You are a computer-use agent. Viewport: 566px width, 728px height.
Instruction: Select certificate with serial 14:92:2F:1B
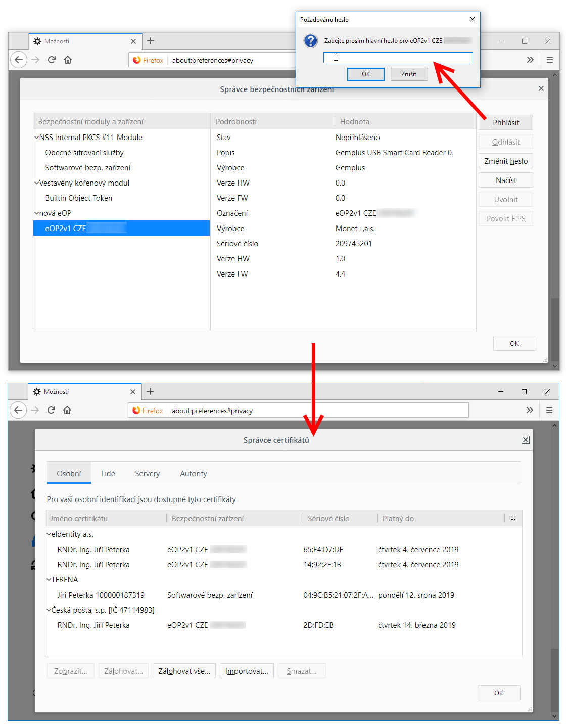coord(284,564)
